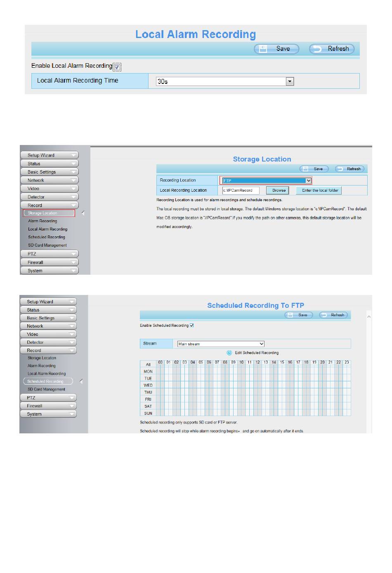
Task: Expand Detector menu in Scheduled Recording sidebar
Action: 48,342
